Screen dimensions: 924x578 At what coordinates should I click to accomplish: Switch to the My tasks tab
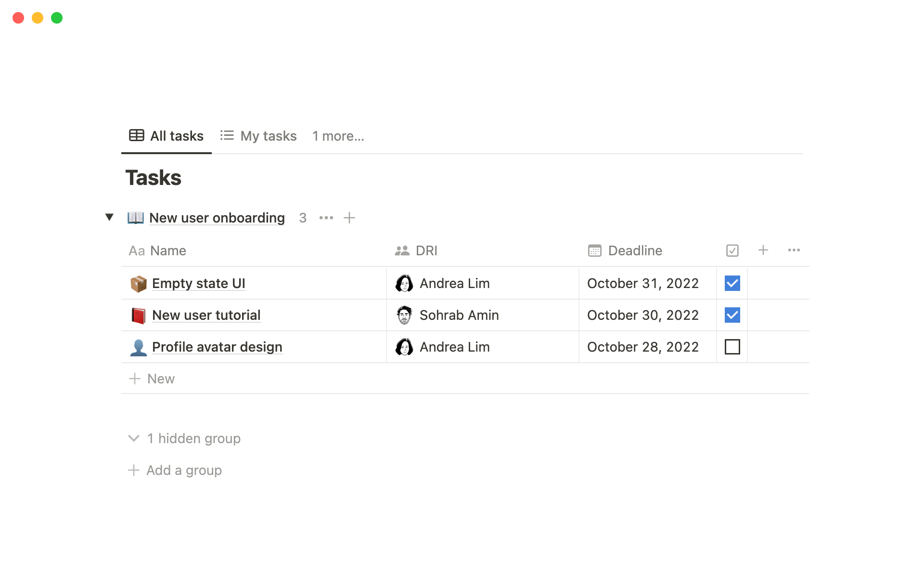point(259,136)
